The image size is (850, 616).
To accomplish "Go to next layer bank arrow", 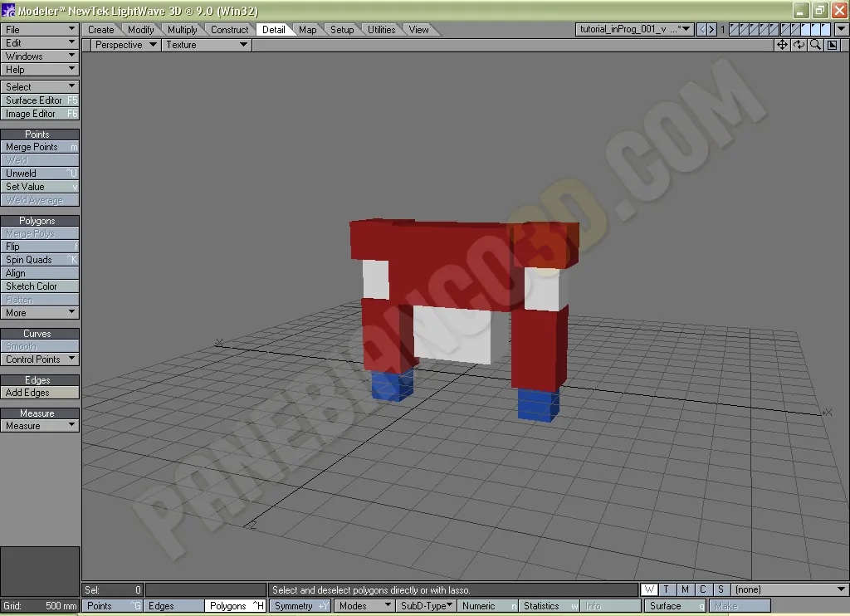I will [711, 29].
